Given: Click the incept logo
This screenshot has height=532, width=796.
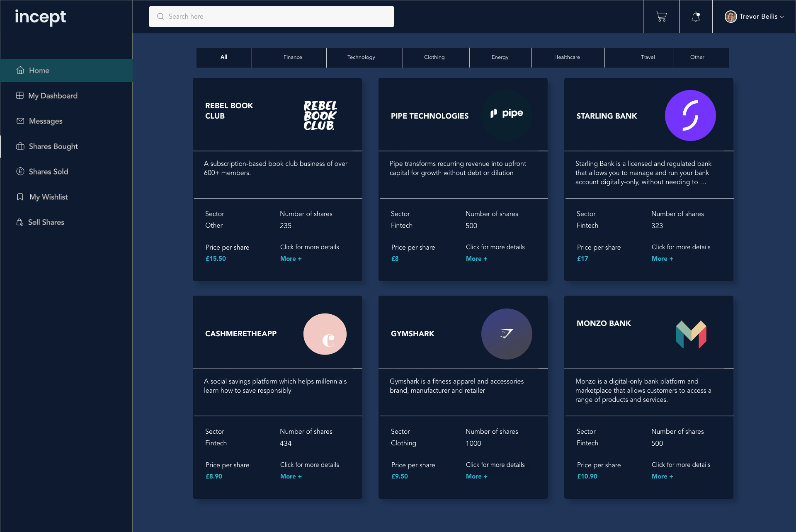Looking at the screenshot, I should 40,17.
